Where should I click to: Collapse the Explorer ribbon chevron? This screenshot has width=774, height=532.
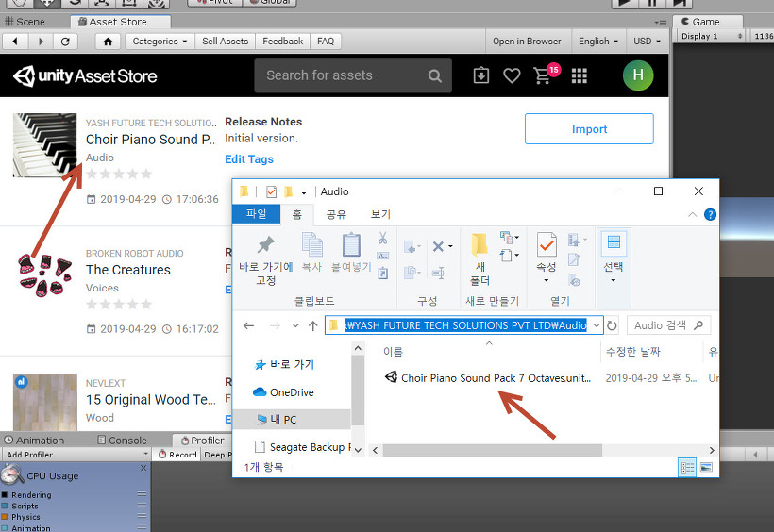click(x=693, y=215)
